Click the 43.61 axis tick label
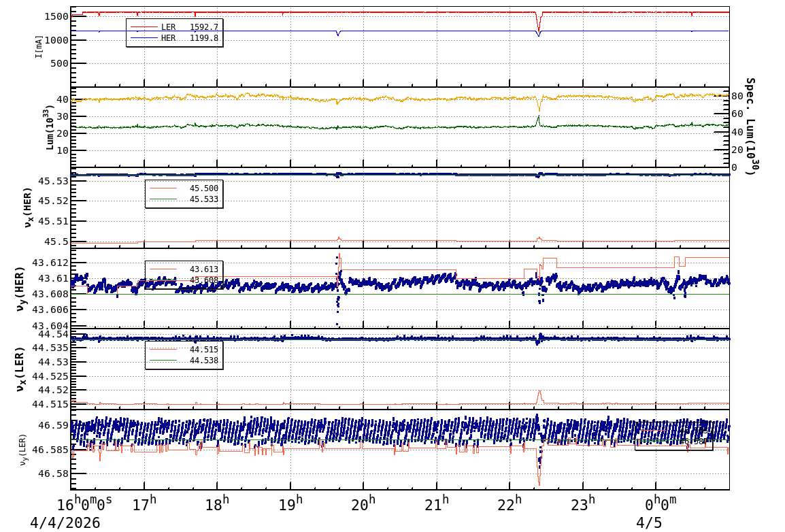The width and height of the screenshot is (785, 532). point(54,279)
